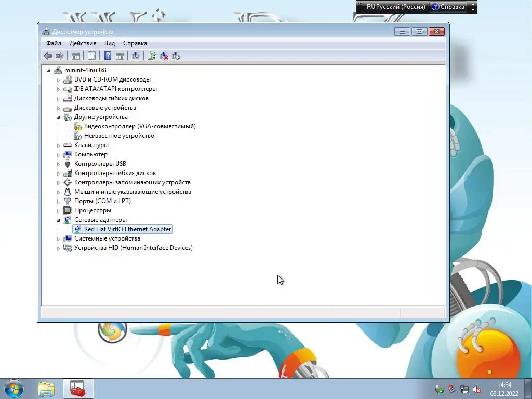The image size is (532, 399).
Task: Expand Контроллеры запоминающих устройств arrow
Action: pyautogui.click(x=58, y=183)
